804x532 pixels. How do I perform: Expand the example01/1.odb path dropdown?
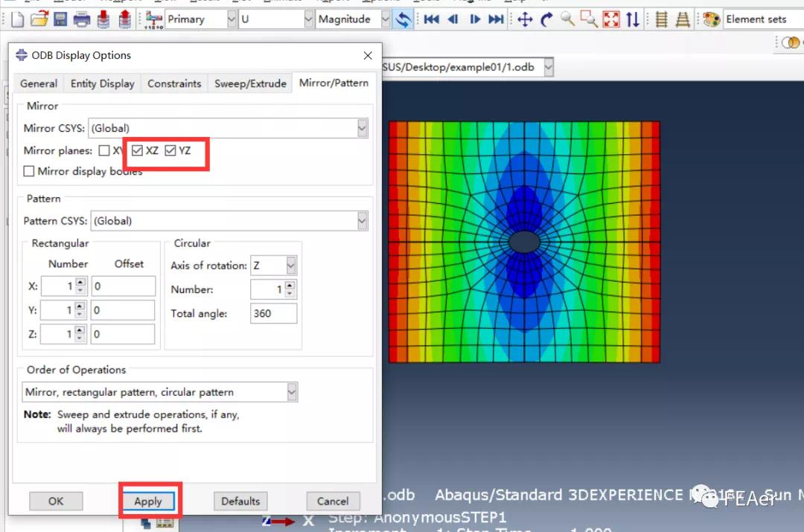548,67
